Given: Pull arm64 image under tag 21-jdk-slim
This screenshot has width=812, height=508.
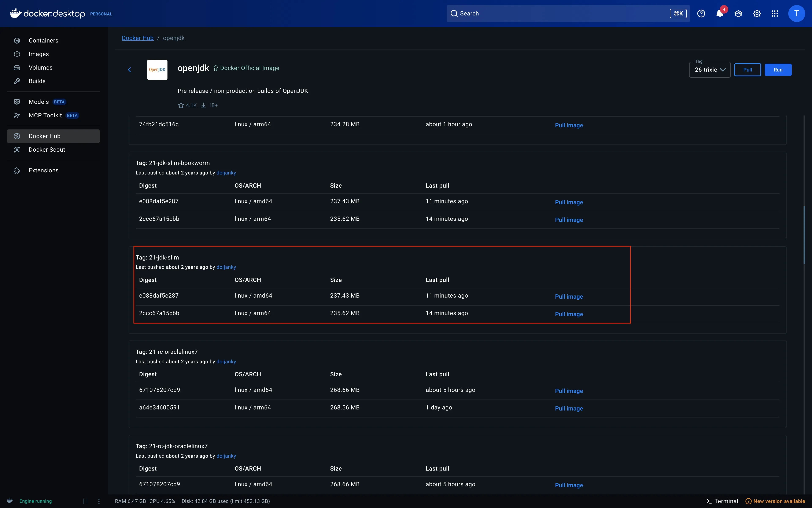Looking at the screenshot, I should 569,314.
